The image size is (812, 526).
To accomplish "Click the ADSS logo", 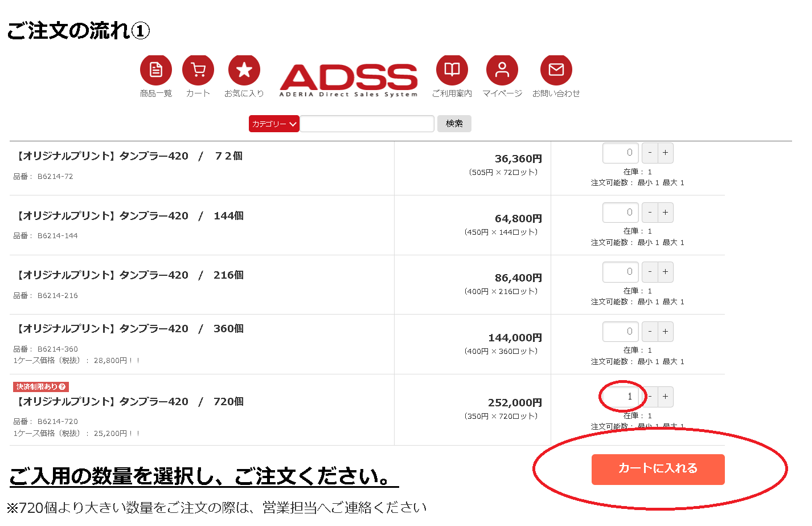I will click(x=348, y=80).
